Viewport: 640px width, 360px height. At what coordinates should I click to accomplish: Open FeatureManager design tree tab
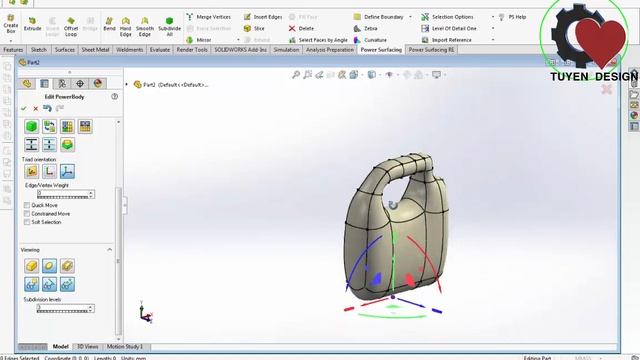coord(27,84)
